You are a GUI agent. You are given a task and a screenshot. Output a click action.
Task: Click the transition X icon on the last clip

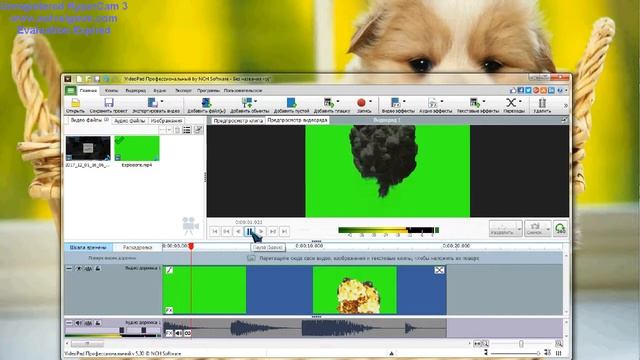point(439,270)
